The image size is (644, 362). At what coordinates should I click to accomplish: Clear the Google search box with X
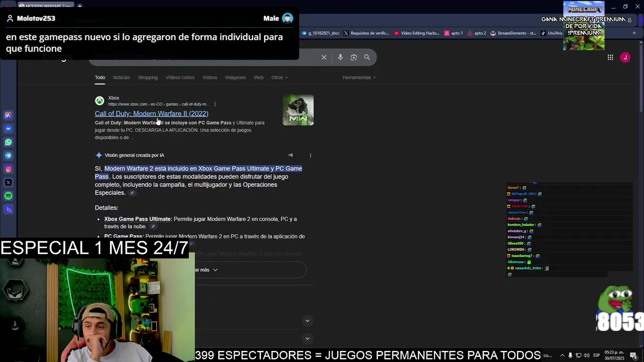point(324,57)
